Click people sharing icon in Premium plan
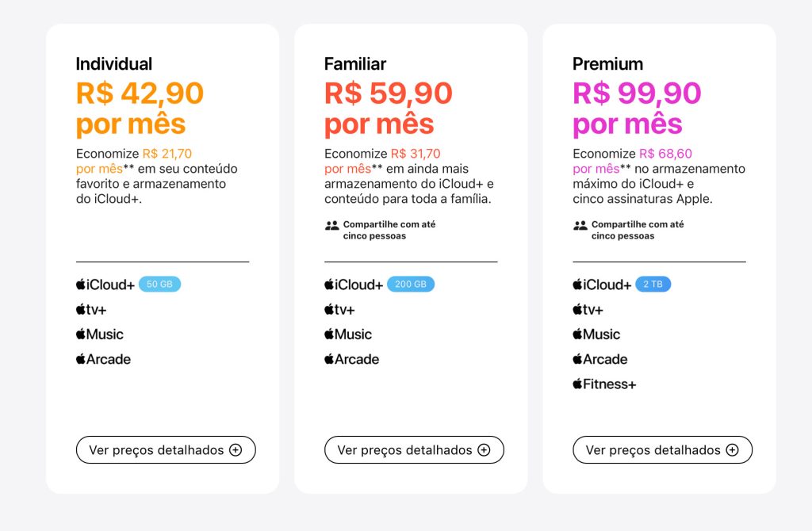Viewport: 812px width, 531px height. click(x=580, y=226)
